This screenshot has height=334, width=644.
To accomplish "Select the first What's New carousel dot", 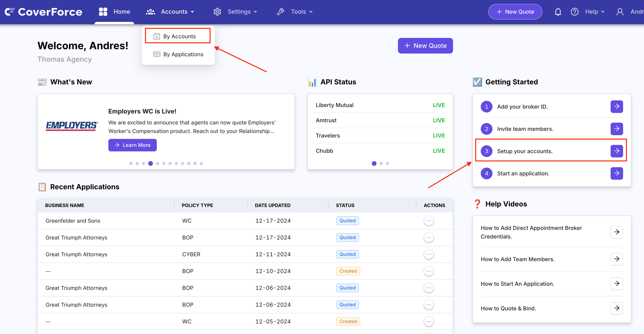I will pos(131,164).
